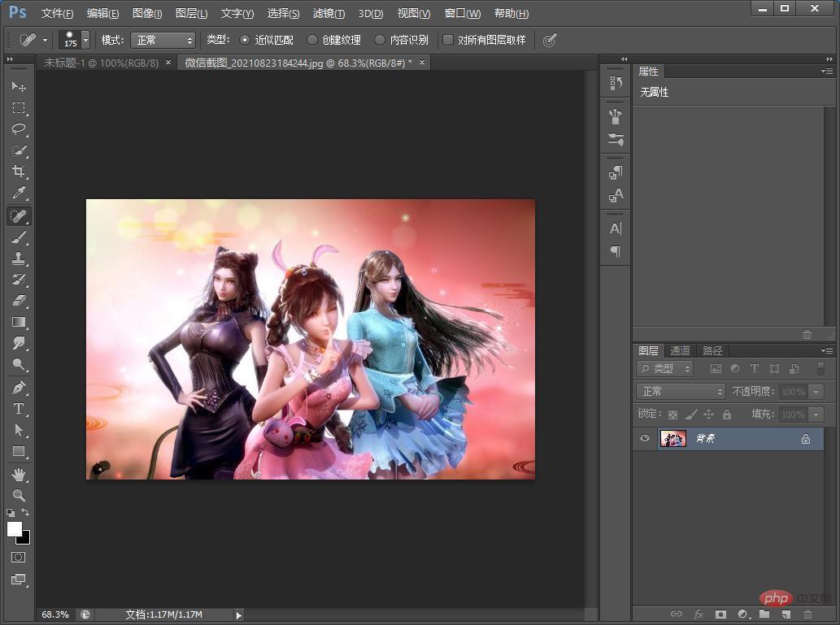The height and width of the screenshot is (625, 840).
Task: Select the 创建纹理 radio option
Action: pyautogui.click(x=311, y=40)
